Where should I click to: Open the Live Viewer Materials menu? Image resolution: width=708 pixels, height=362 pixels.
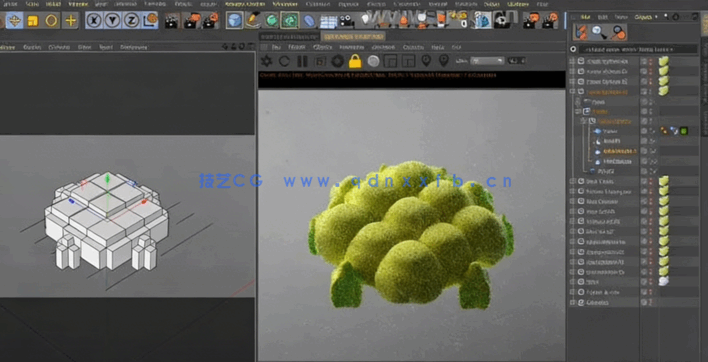[x=352, y=47]
